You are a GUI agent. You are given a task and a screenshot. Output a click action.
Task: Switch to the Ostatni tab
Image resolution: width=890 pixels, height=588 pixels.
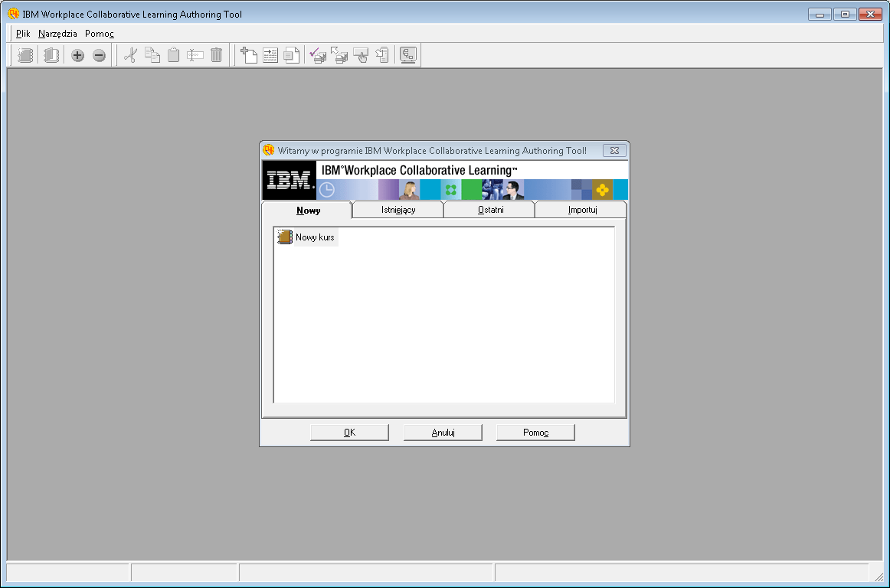click(x=490, y=210)
